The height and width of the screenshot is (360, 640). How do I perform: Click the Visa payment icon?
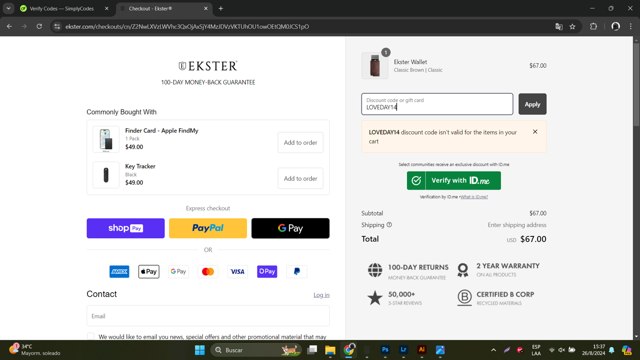pos(238,271)
